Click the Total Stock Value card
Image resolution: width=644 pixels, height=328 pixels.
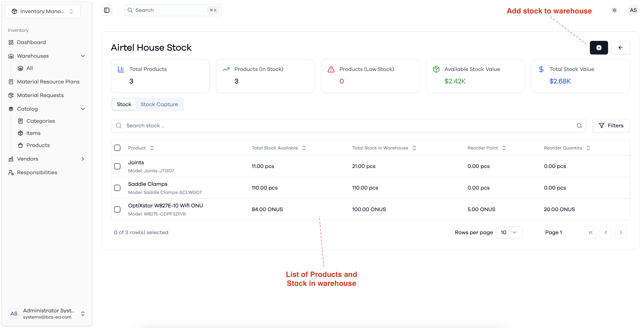[x=580, y=76]
